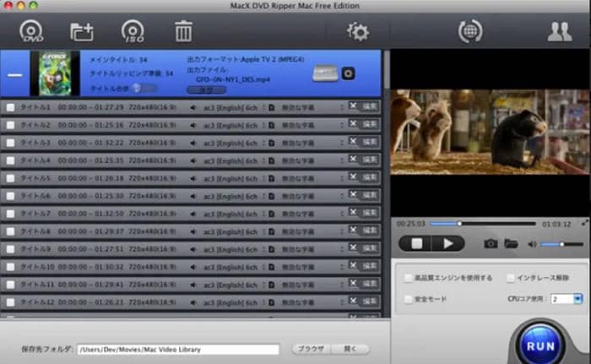This screenshot has width=591, height=364.
Task: Open the about/users icon in toolbar
Action: (x=559, y=32)
